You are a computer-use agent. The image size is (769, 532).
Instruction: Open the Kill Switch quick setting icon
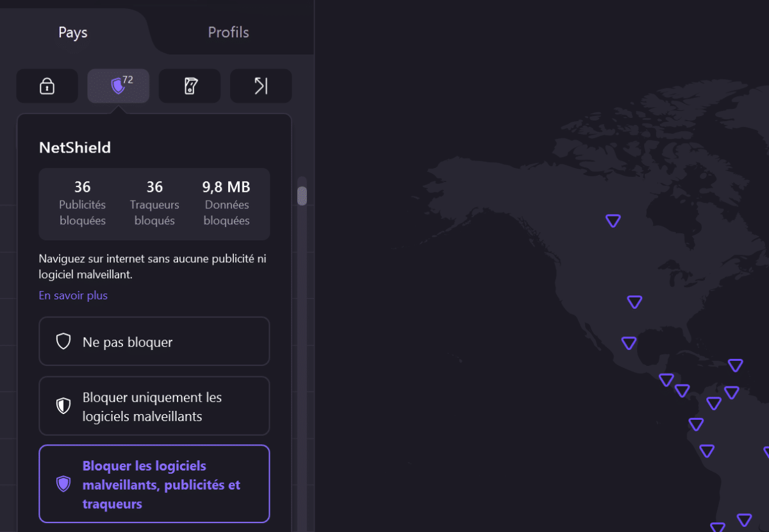tap(190, 86)
